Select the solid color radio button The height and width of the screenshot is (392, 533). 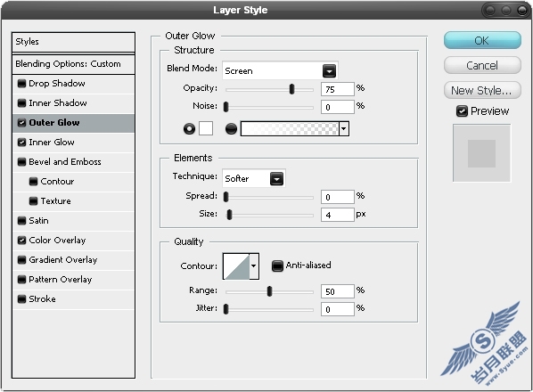click(189, 129)
